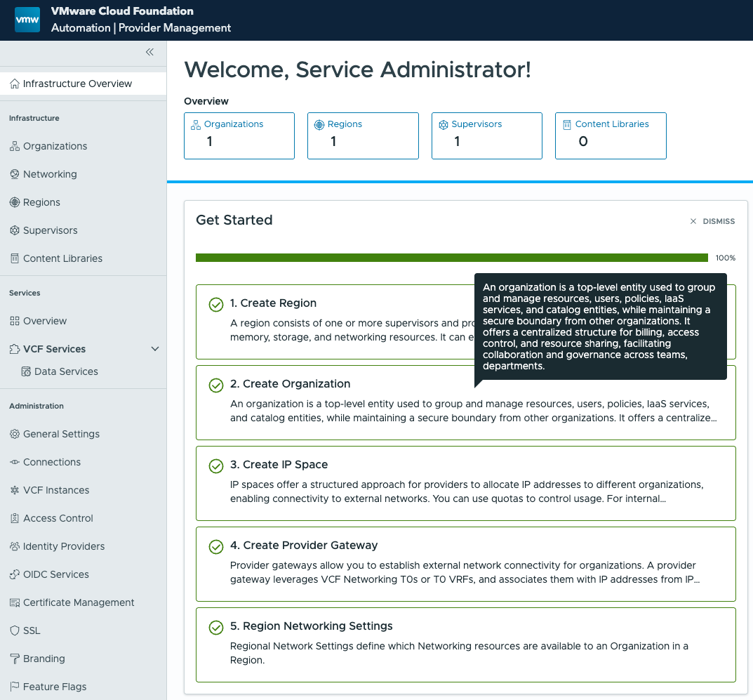Click the Content Libraries sidebar icon

coord(15,258)
